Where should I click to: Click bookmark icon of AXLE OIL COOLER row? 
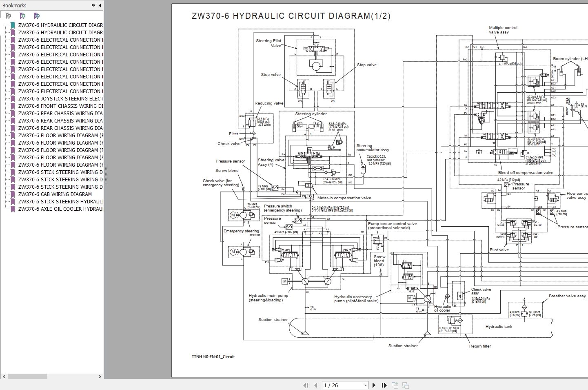(13, 209)
